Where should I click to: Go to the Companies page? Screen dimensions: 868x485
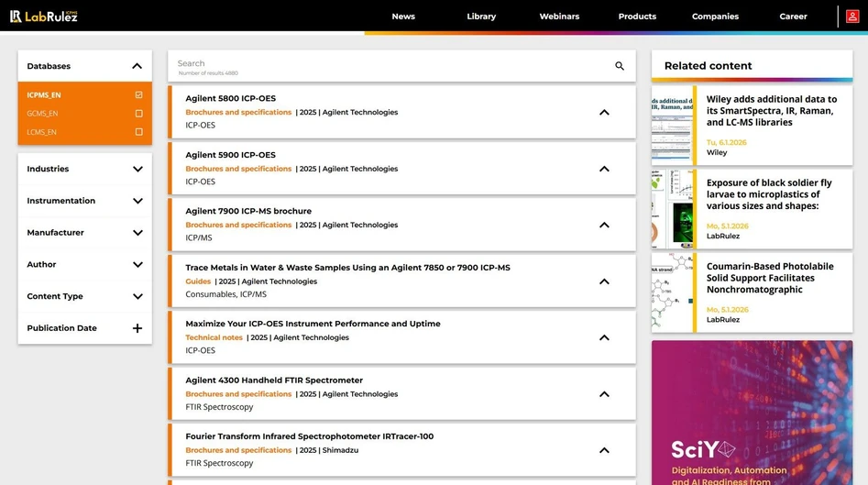pyautogui.click(x=715, y=17)
